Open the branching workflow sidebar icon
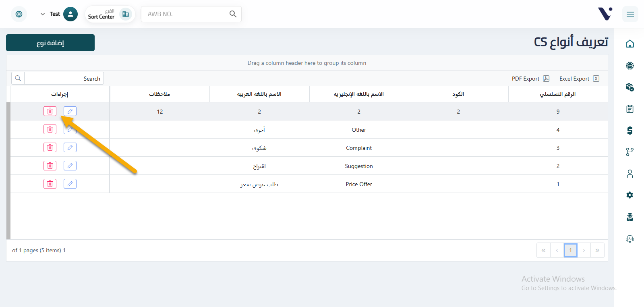644x307 pixels. [630, 152]
